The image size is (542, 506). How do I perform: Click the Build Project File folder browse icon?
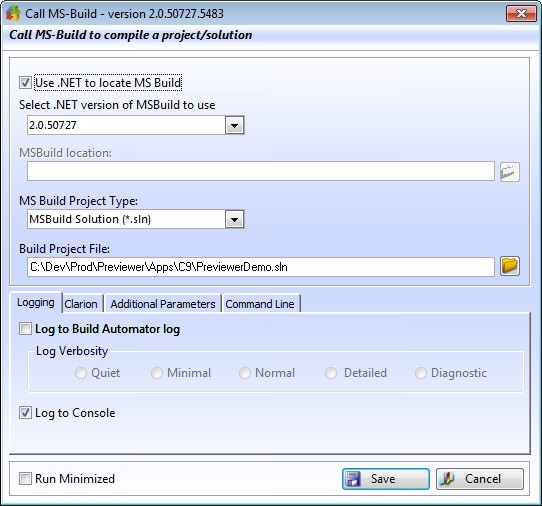point(510,266)
